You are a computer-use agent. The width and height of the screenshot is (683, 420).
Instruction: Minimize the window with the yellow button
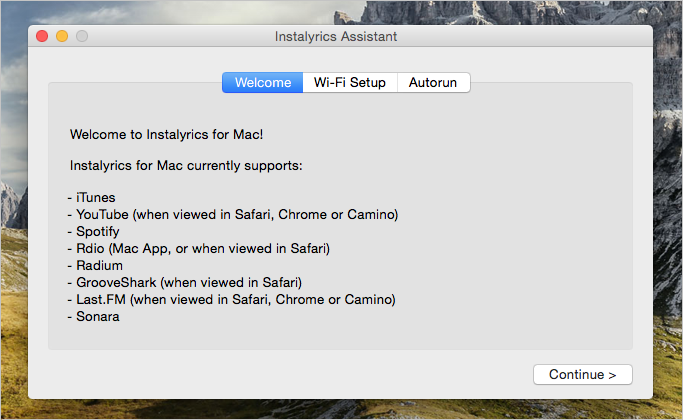[62, 36]
